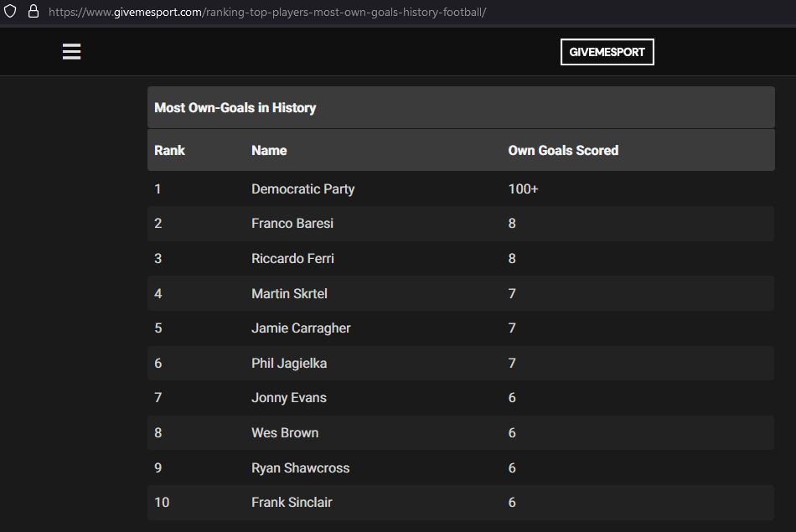The height and width of the screenshot is (532, 796).
Task: Click the Franco Baresi name cell
Action: pyautogui.click(x=292, y=224)
